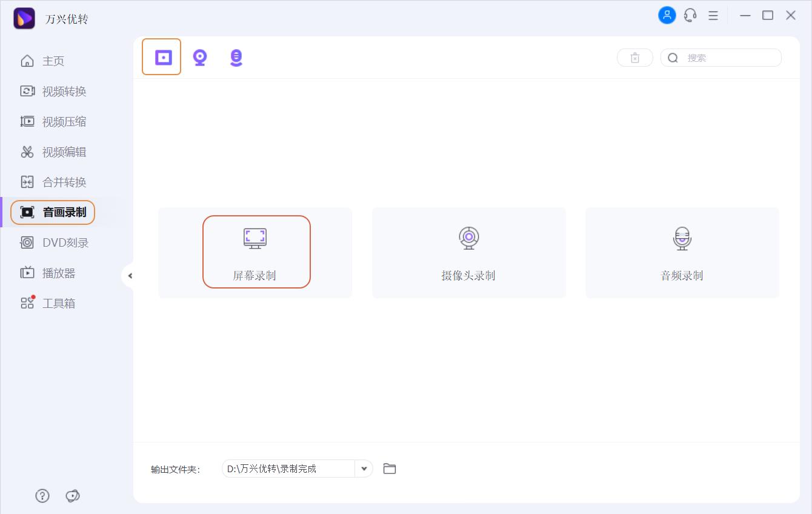Start 屏幕录制 screen recording
812x514 pixels.
pos(255,252)
